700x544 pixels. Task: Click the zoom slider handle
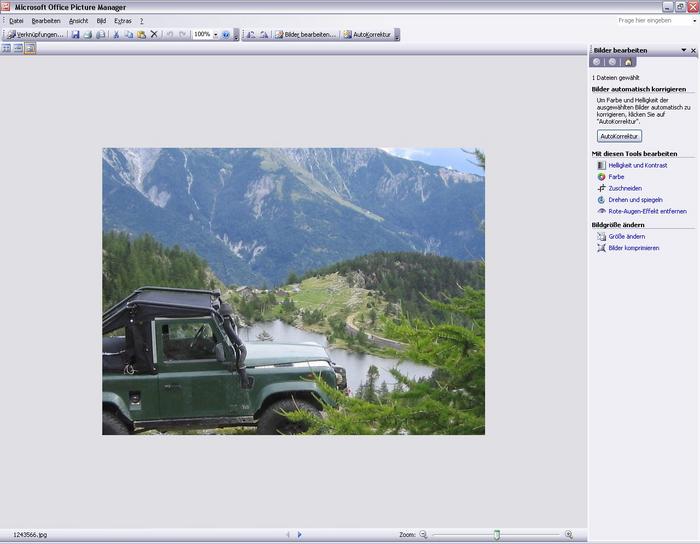496,535
